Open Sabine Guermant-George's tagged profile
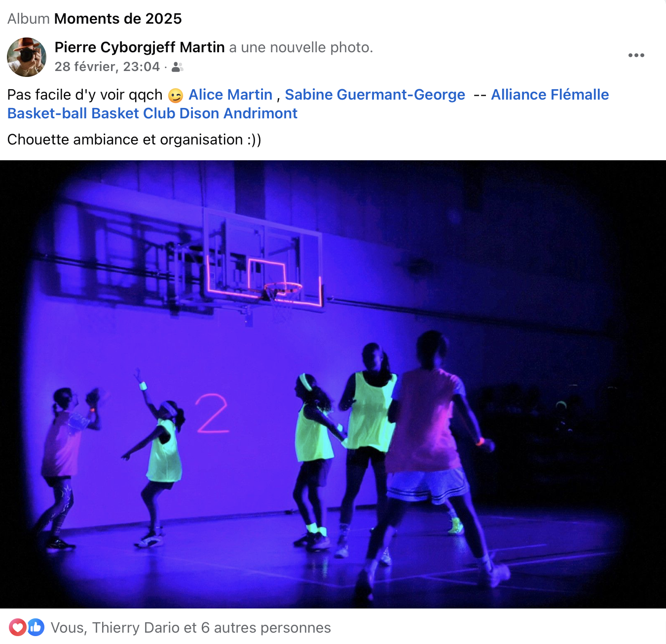666x644 pixels. click(375, 95)
